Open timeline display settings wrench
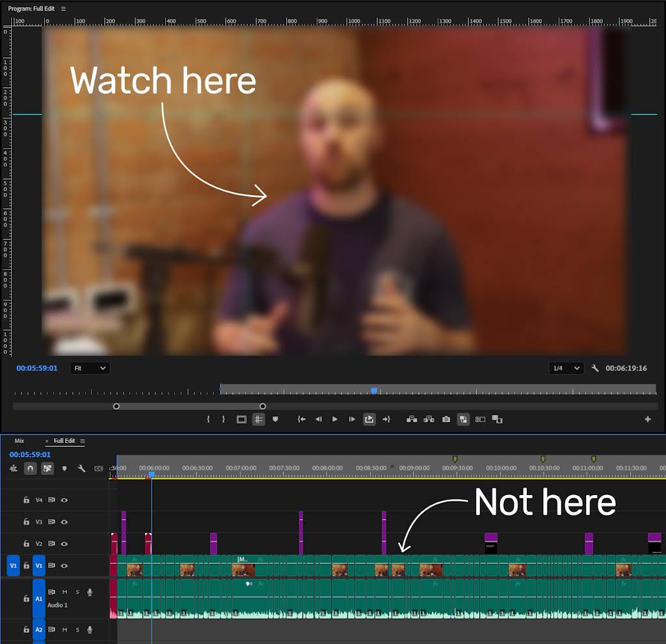The height and width of the screenshot is (644, 666). [81, 468]
